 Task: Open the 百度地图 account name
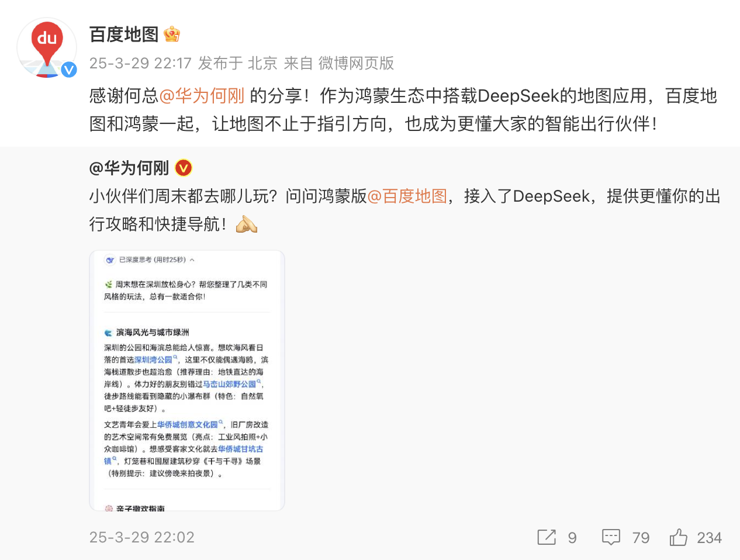click(x=124, y=34)
